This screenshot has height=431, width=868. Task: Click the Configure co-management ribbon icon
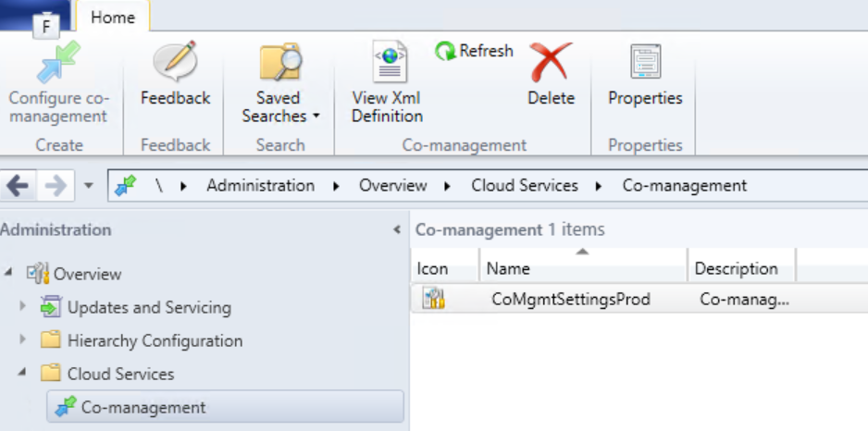coord(58,62)
